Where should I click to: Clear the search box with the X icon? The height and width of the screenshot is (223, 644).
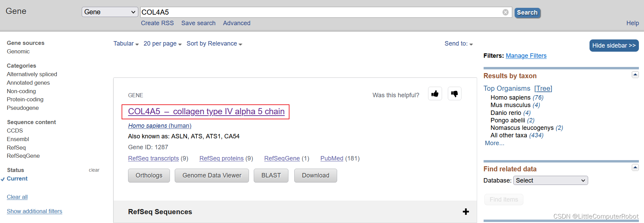coord(505,12)
